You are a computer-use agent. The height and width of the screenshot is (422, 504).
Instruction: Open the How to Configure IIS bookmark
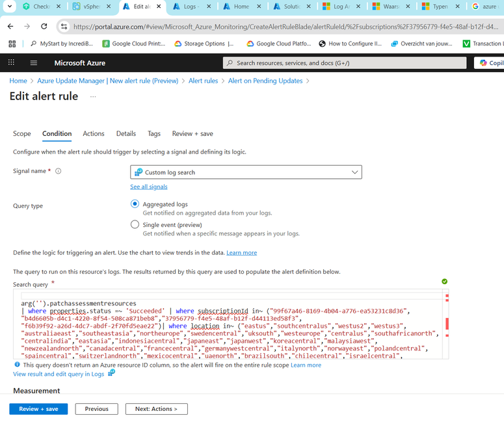click(350, 44)
